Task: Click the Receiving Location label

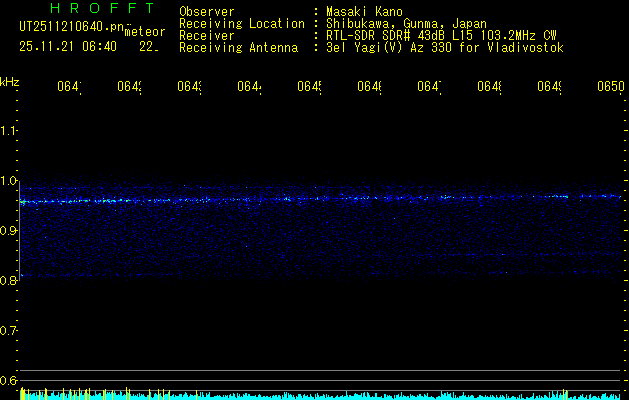Action: 242,23
